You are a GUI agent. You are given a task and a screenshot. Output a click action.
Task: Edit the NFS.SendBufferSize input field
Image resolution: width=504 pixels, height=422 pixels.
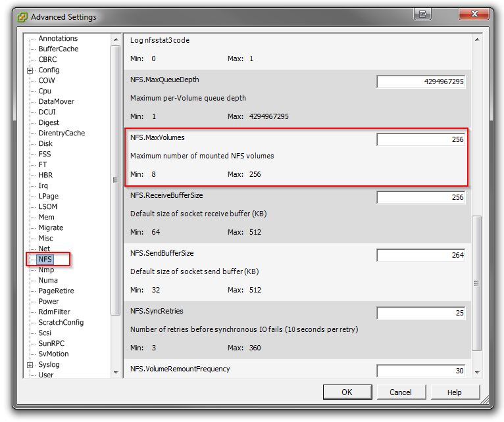[x=420, y=255]
